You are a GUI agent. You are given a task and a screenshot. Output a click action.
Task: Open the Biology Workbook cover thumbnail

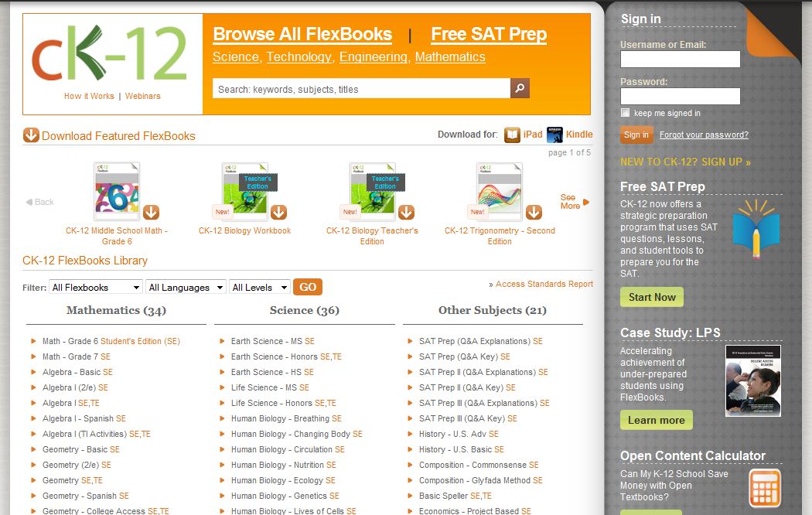pyautogui.click(x=244, y=191)
